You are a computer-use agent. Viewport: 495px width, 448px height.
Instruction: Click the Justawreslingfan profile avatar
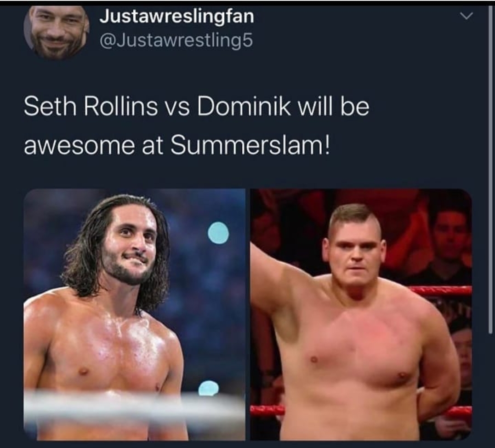click(56, 32)
